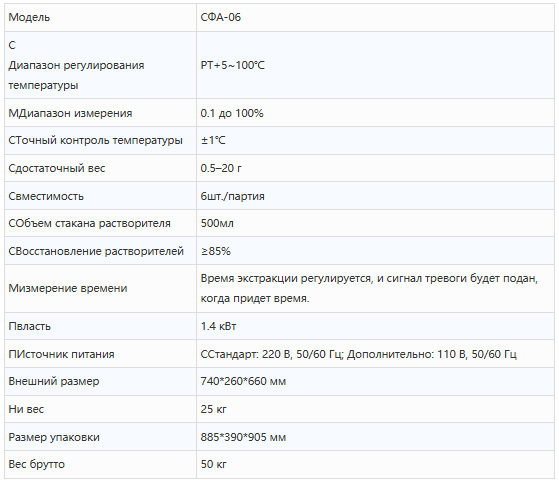Select the '740*260*660 мм' dimension value

(243, 381)
